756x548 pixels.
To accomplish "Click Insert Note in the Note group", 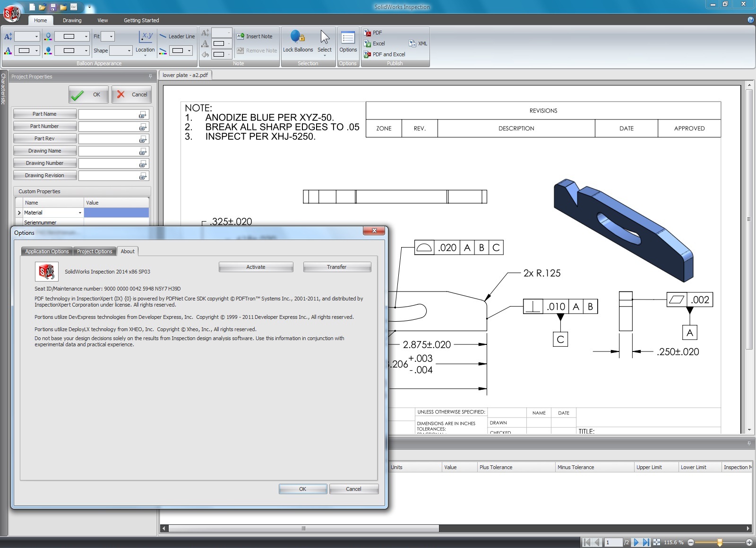I will 255,36.
